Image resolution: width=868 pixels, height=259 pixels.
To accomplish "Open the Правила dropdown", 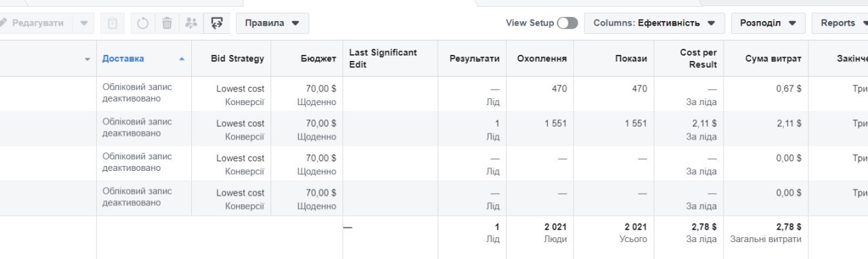I will [273, 23].
